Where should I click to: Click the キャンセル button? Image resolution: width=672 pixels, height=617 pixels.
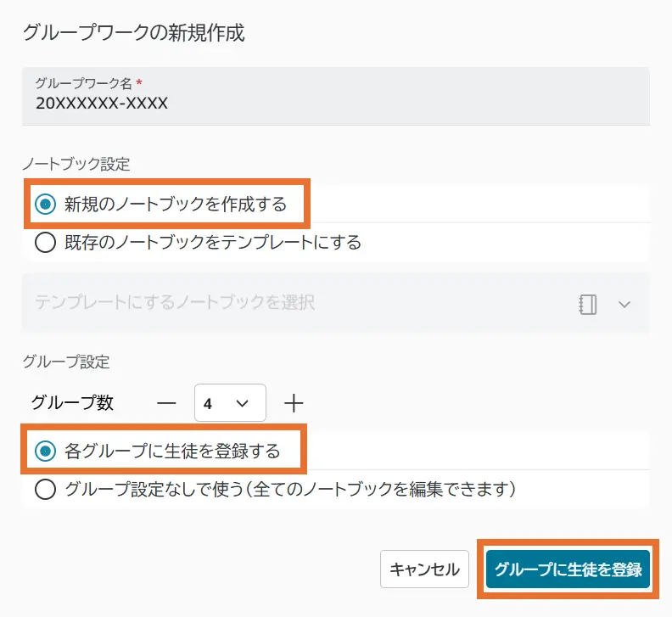424,569
